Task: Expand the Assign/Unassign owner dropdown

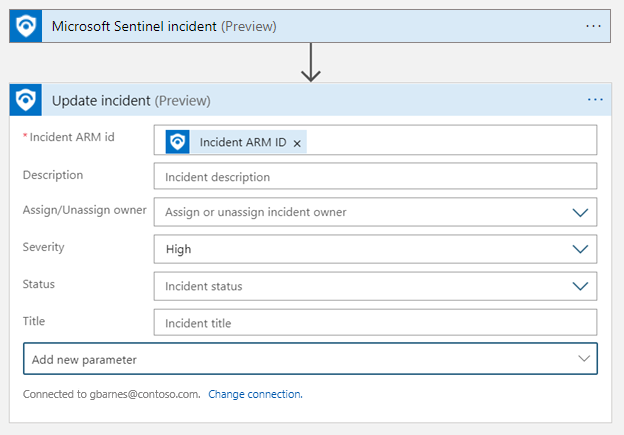Action: click(580, 212)
